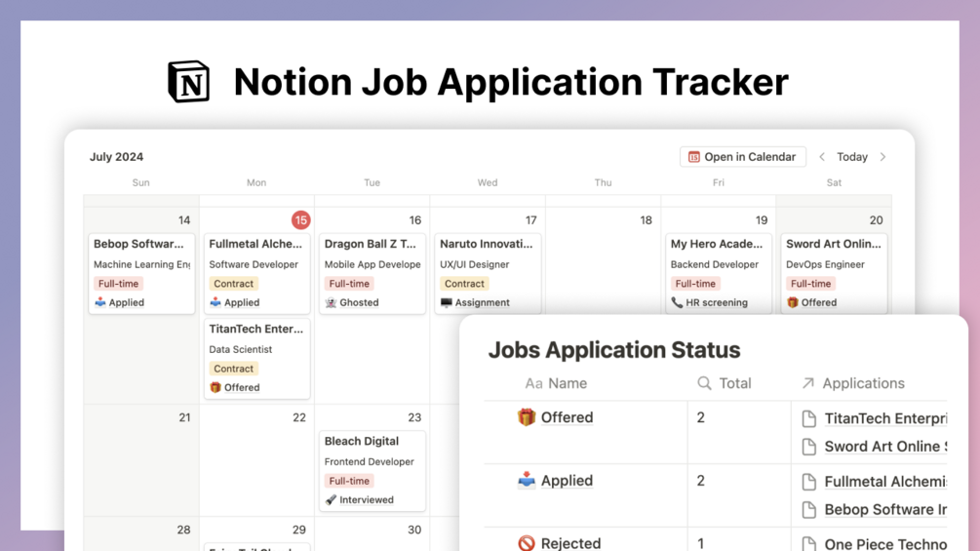Click Full-time tag on My Hero card
The image size is (980, 551).
[x=695, y=284]
